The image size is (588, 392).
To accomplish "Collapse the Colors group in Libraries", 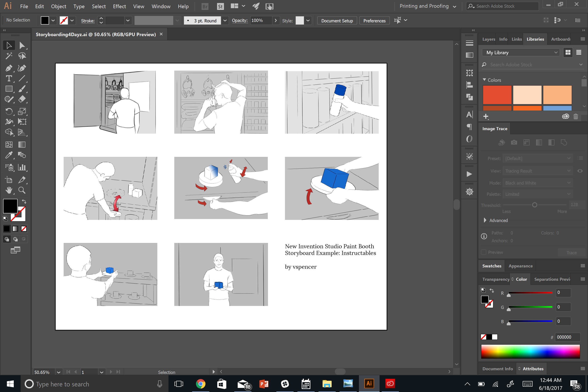I will click(484, 80).
